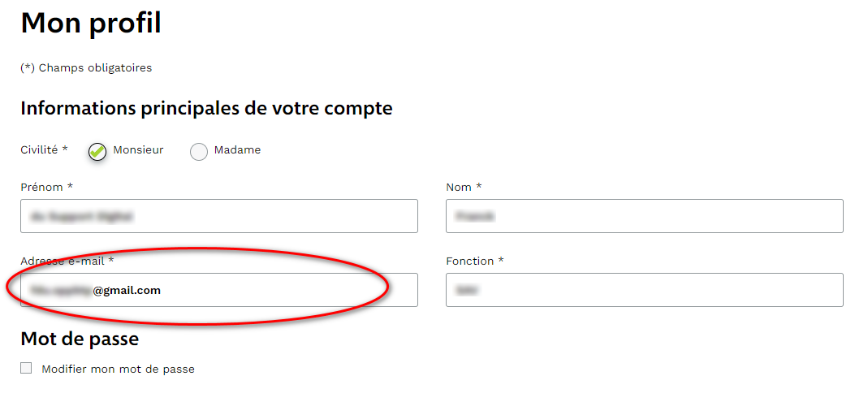Viewport: 868px width, 415px height.
Task: Click the Madame label text
Action: click(x=237, y=150)
